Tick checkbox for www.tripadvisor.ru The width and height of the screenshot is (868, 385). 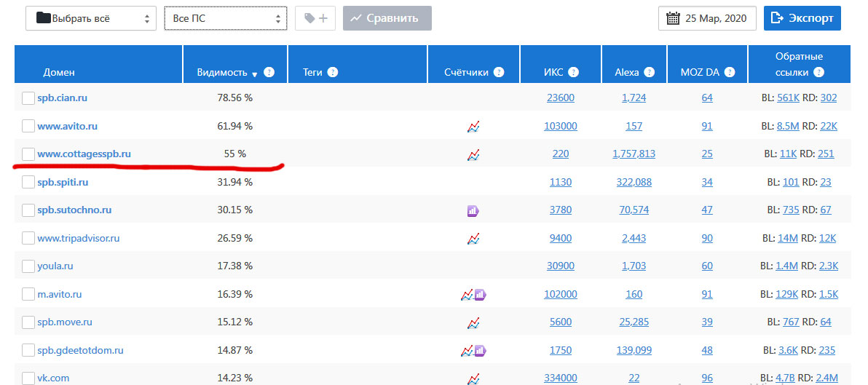[28, 239]
